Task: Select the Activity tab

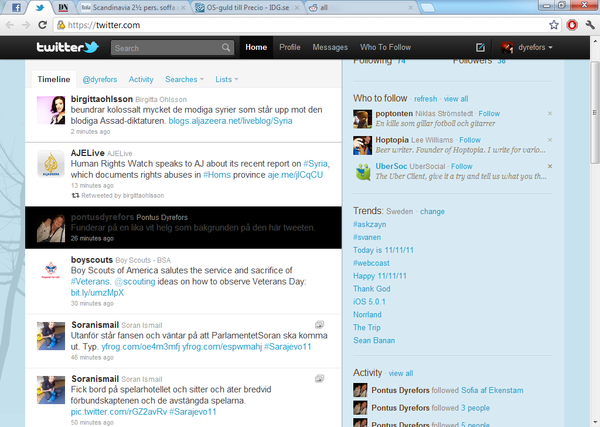Action: pos(141,79)
